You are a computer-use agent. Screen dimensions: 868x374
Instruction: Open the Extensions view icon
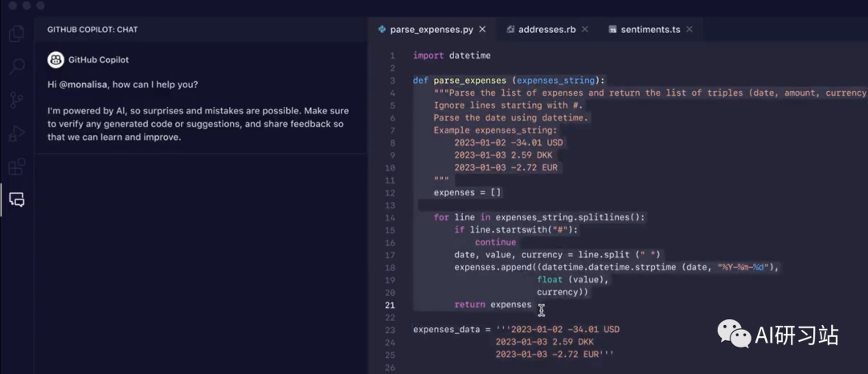pos(17,166)
